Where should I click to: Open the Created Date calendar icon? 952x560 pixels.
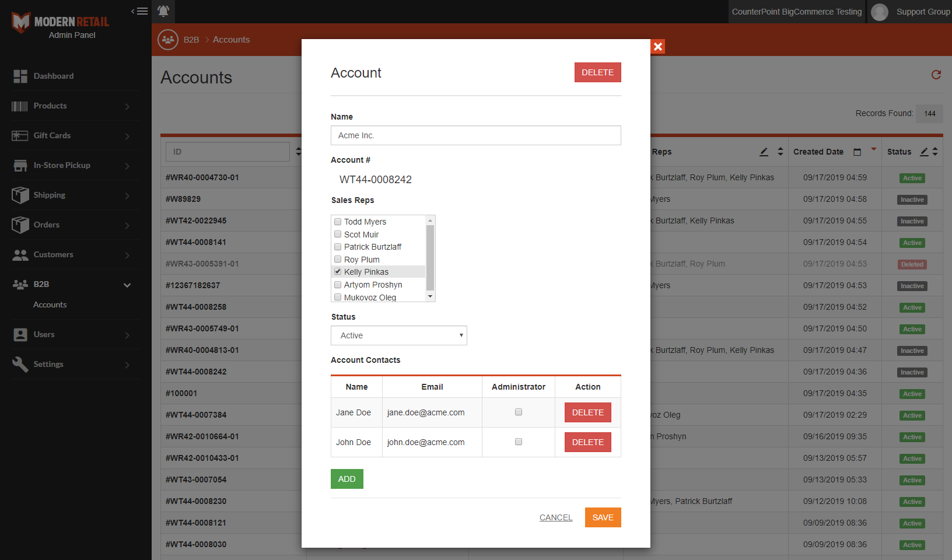pos(857,152)
